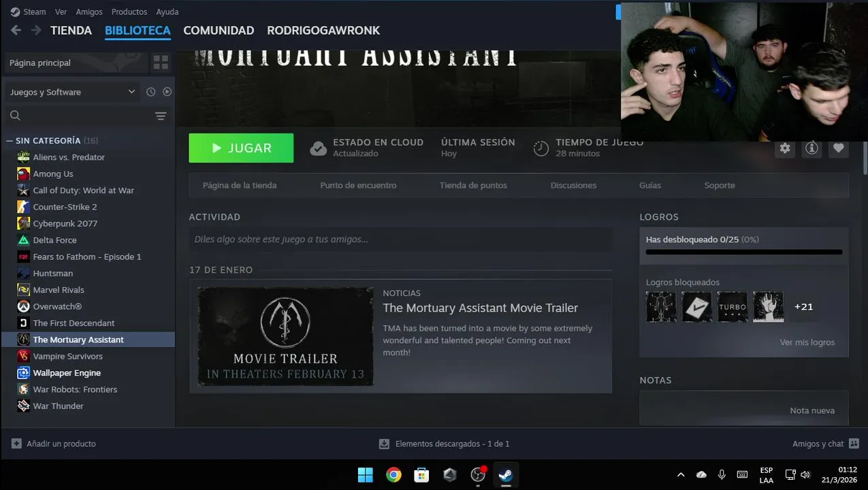Screen dimensions: 868x490
Task: Select Aliens vs. Predator game icon
Action: click(23, 157)
